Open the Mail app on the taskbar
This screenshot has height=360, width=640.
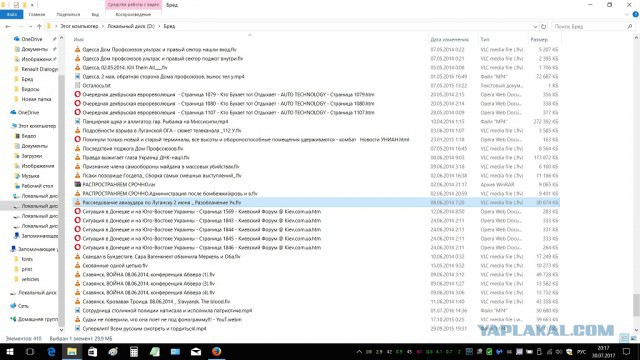[196, 351]
